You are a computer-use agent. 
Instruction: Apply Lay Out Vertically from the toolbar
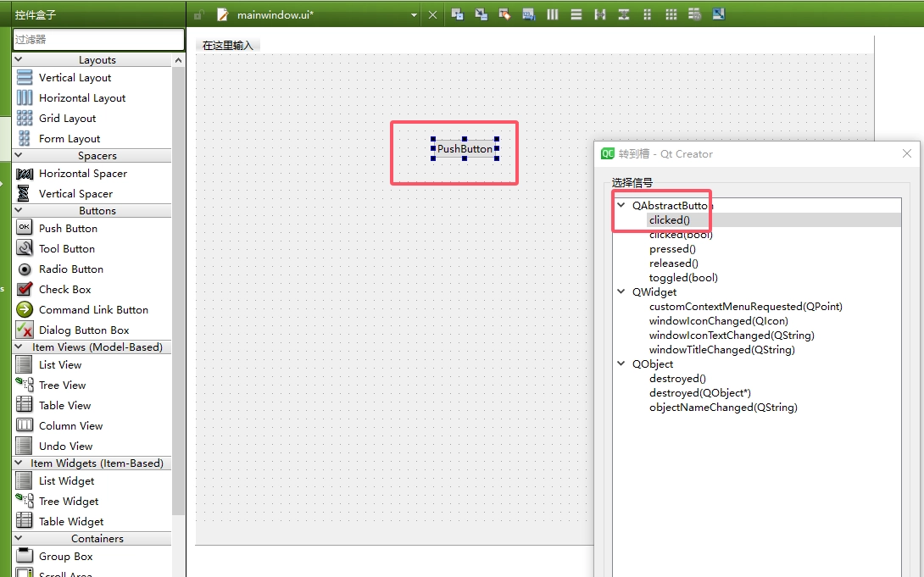pyautogui.click(x=576, y=14)
